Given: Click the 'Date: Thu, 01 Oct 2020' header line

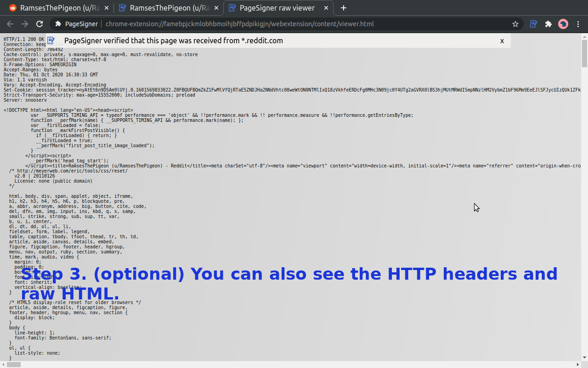Looking at the screenshot, I should [x=51, y=75].
